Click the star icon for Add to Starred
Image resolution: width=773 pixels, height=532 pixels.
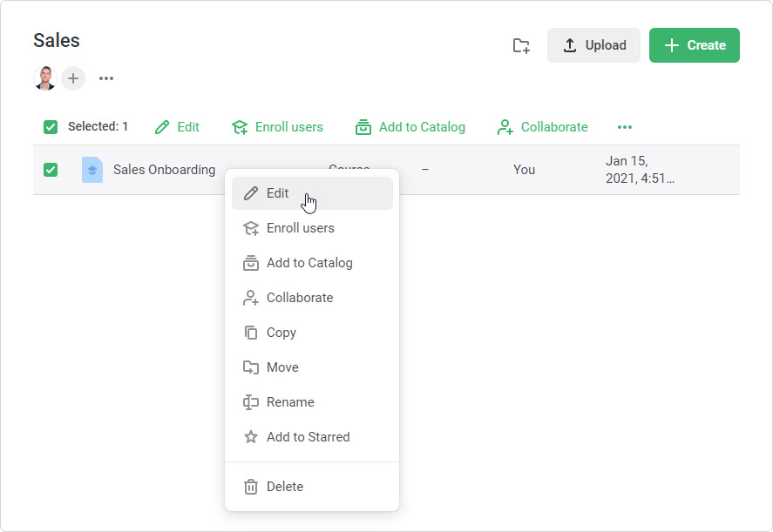pos(251,437)
